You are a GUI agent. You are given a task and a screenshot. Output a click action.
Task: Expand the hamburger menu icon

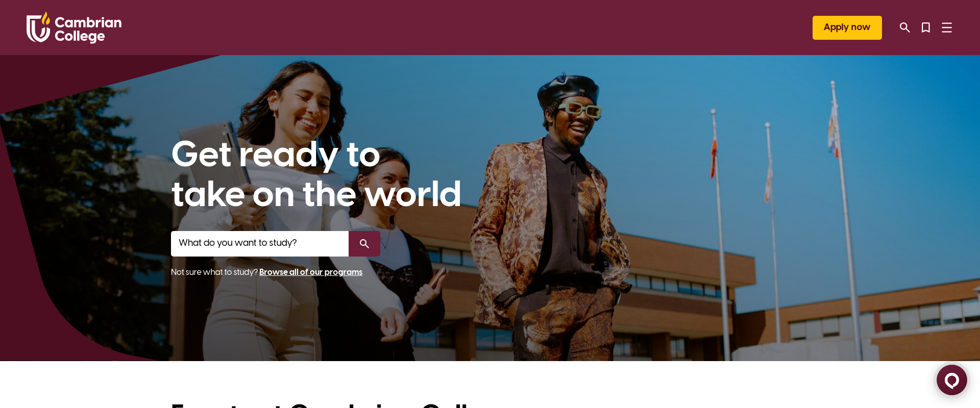coord(947,28)
